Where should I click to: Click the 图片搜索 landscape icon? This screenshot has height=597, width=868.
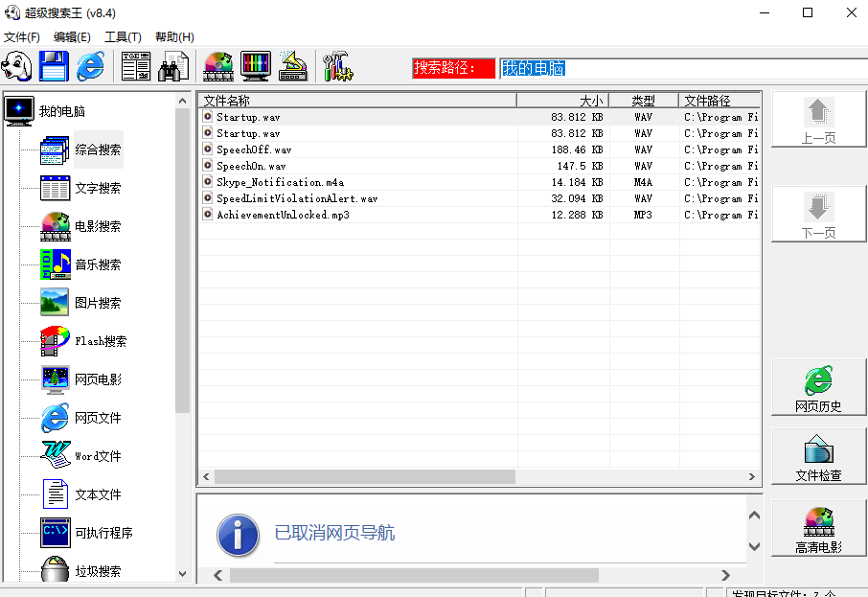55,303
